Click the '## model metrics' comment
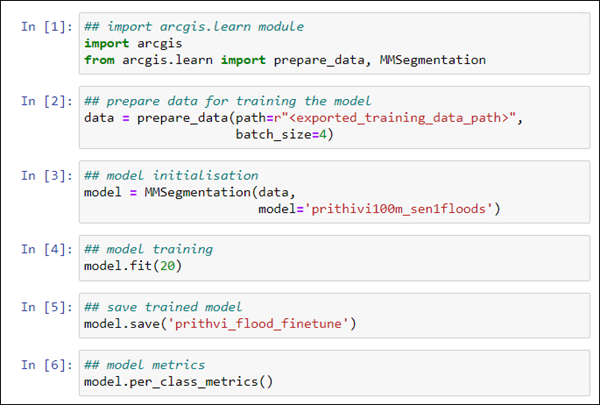Screen dimensions: 600x405 [x=145, y=365]
